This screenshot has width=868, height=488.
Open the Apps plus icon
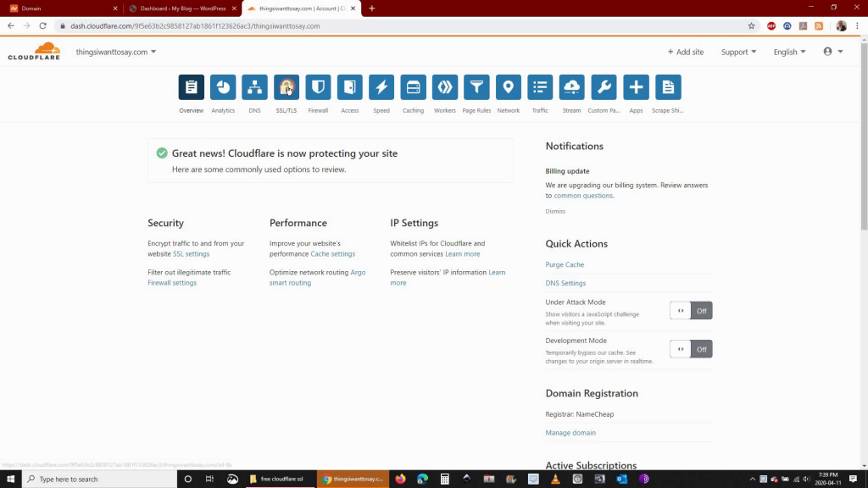[x=636, y=87]
